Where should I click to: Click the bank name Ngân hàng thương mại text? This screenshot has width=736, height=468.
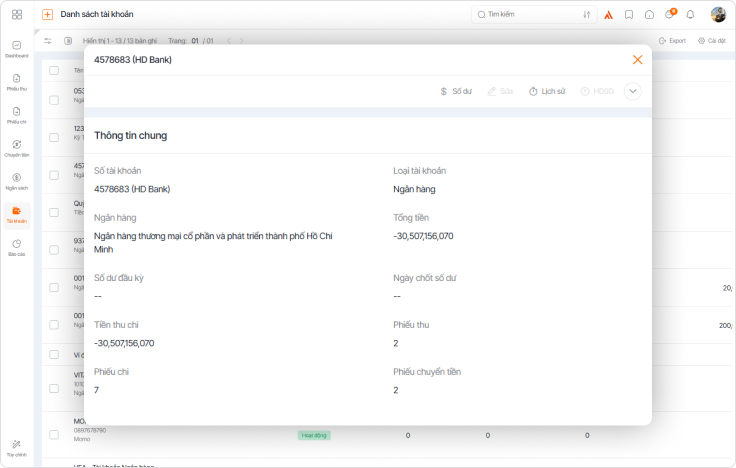coord(213,243)
